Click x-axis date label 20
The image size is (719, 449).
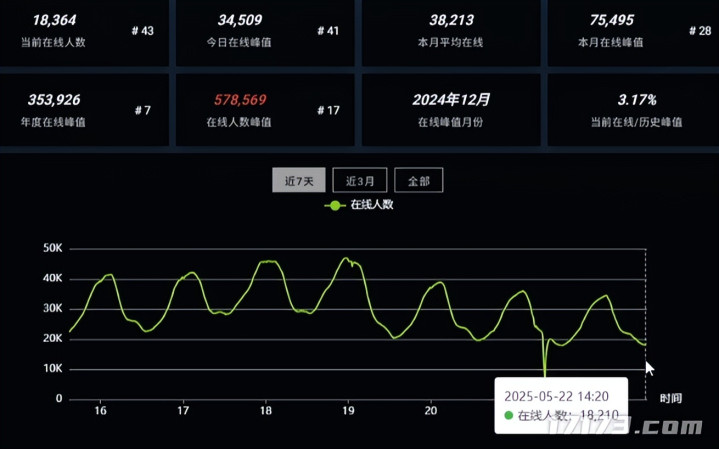[431, 410]
